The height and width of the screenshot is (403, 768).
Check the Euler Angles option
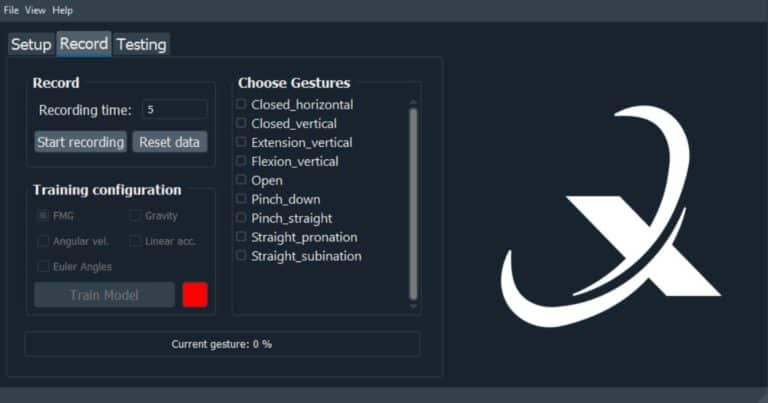point(44,266)
